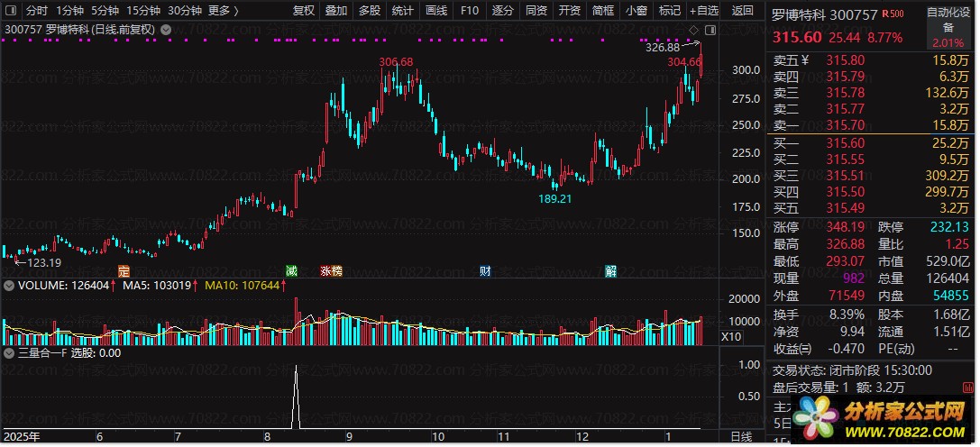980x447 pixels.
Task: Click the 盘后交易量 line
Action: click(838, 388)
